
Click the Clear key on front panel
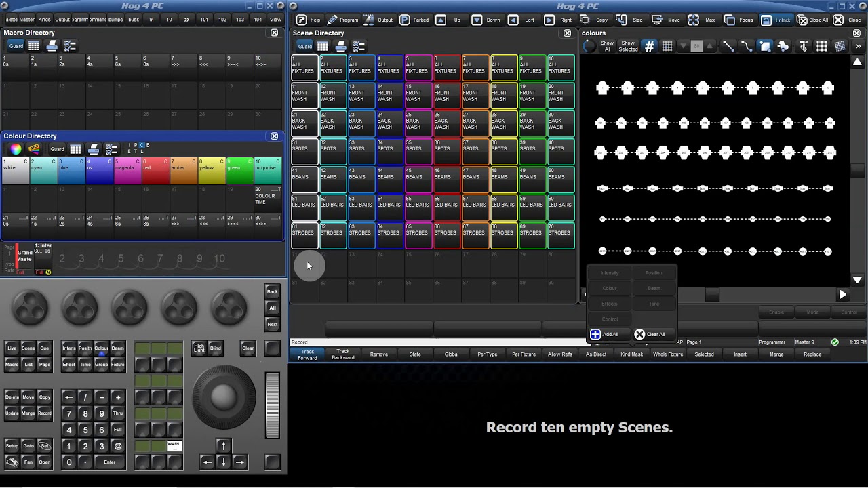pyautogui.click(x=248, y=348)
